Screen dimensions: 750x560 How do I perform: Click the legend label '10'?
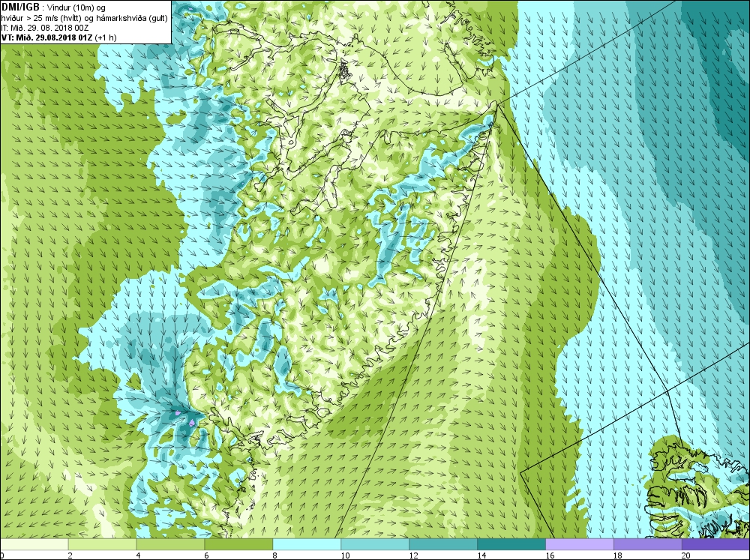[x=345, y=556]
